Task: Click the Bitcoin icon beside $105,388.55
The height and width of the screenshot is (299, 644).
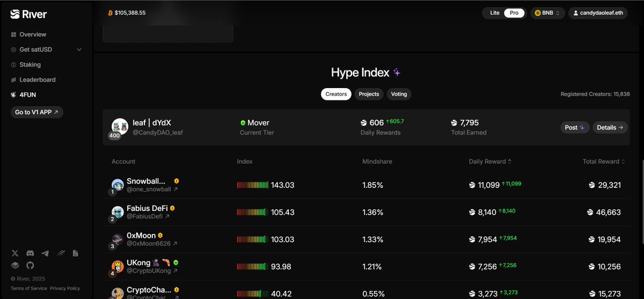Action: coord(111,12)
